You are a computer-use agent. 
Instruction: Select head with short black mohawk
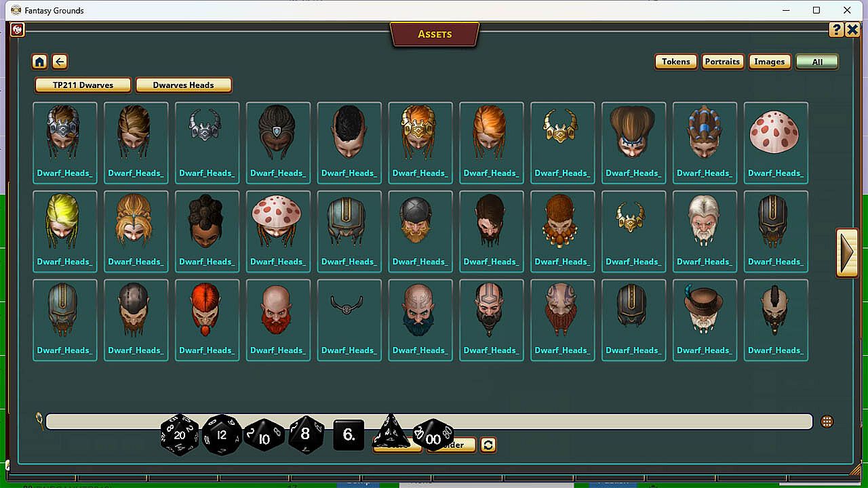click(x=349, y=143)
